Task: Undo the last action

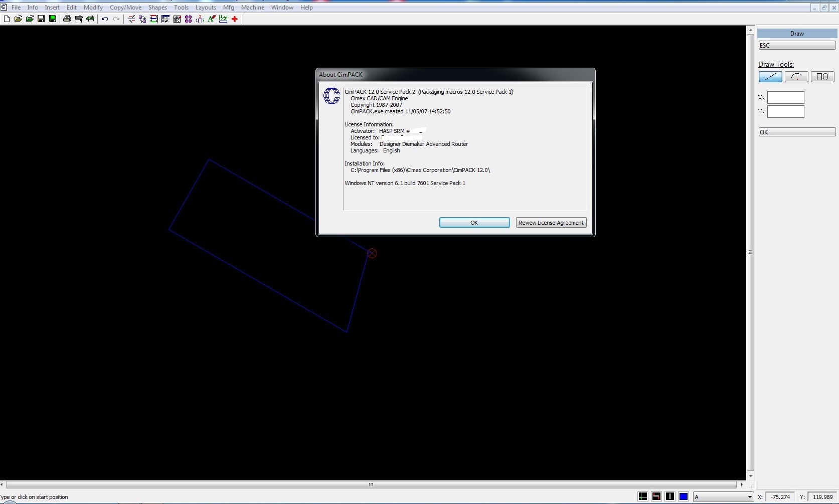Action: (105, 19)
